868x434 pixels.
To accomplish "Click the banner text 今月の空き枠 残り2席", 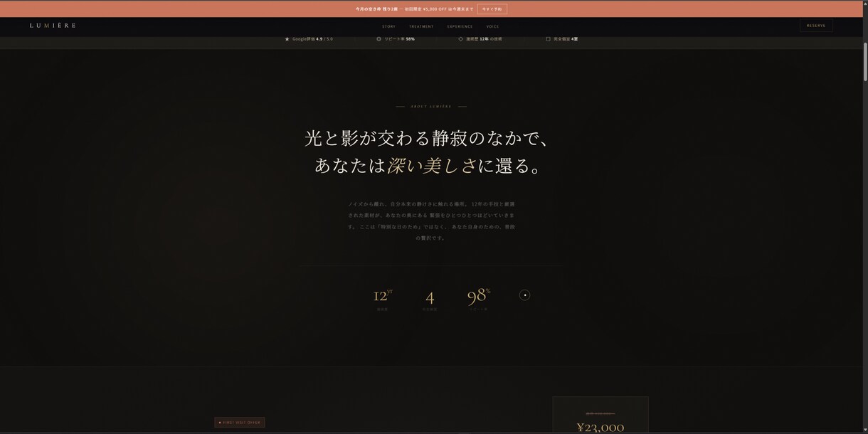I will tap(376, 9).
